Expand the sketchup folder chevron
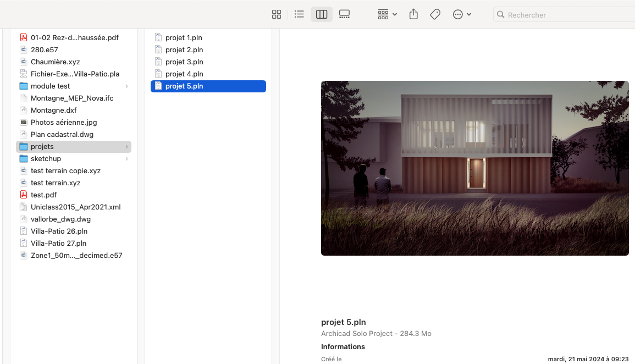635x364 pixels. 127,159
